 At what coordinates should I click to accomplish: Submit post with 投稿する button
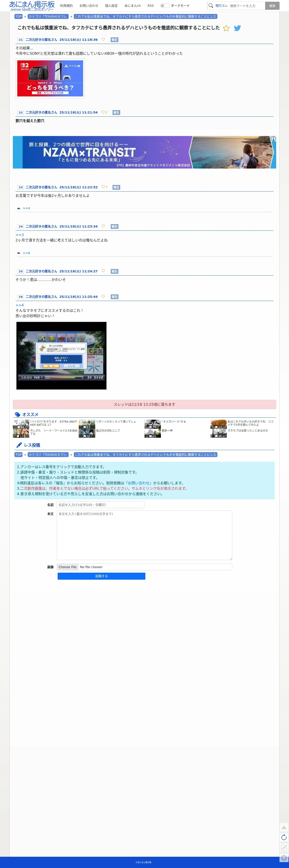coord(101,576)
